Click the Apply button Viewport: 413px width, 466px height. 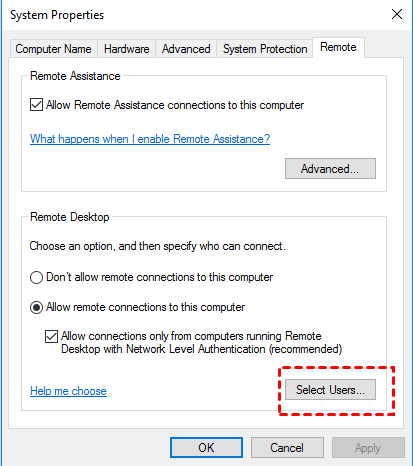pos(368,447)
